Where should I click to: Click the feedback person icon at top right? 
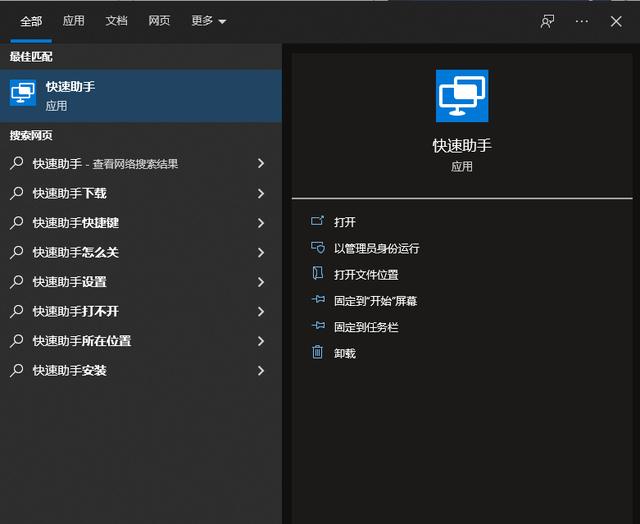[547, 21]
